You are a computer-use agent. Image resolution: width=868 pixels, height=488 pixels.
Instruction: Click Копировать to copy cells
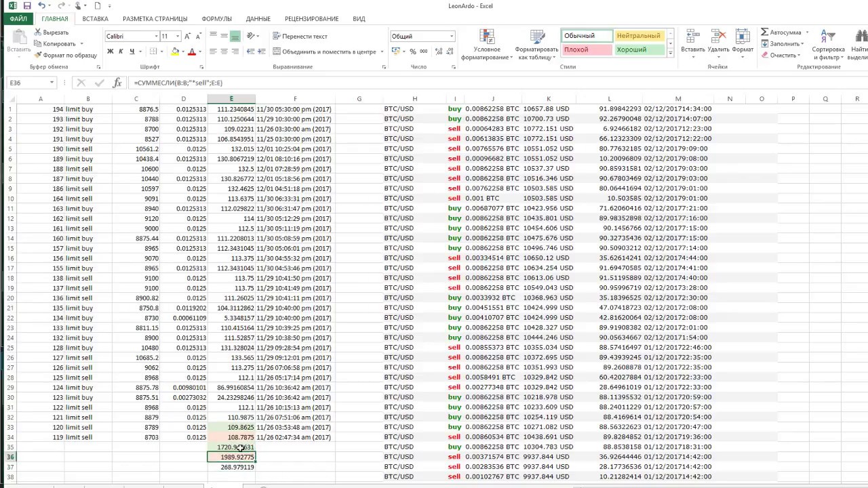click(55, 43)
